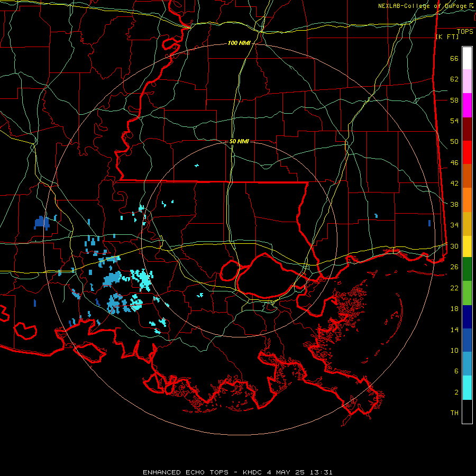Click the magenta 58 kft legend swatch

[467, 105]
